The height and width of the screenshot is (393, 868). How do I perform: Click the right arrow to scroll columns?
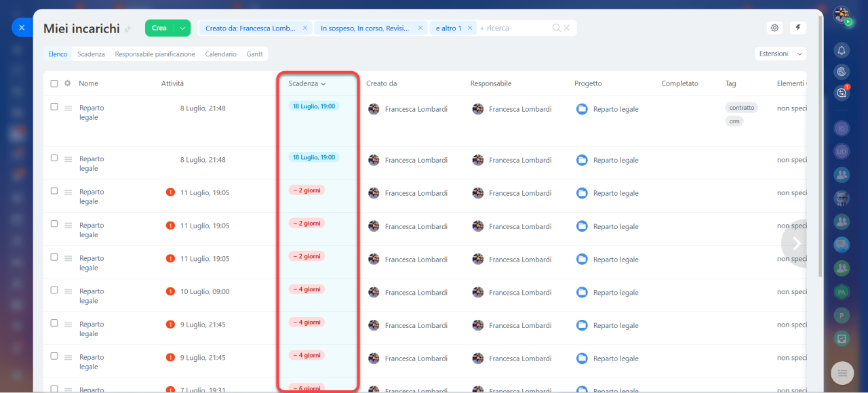click(x=797, y=243)
